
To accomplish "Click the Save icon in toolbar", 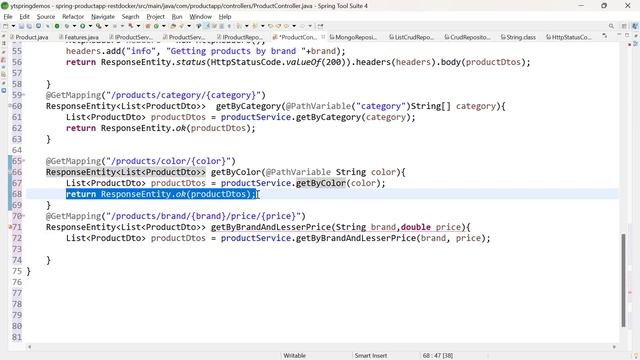I will (21, 26).
